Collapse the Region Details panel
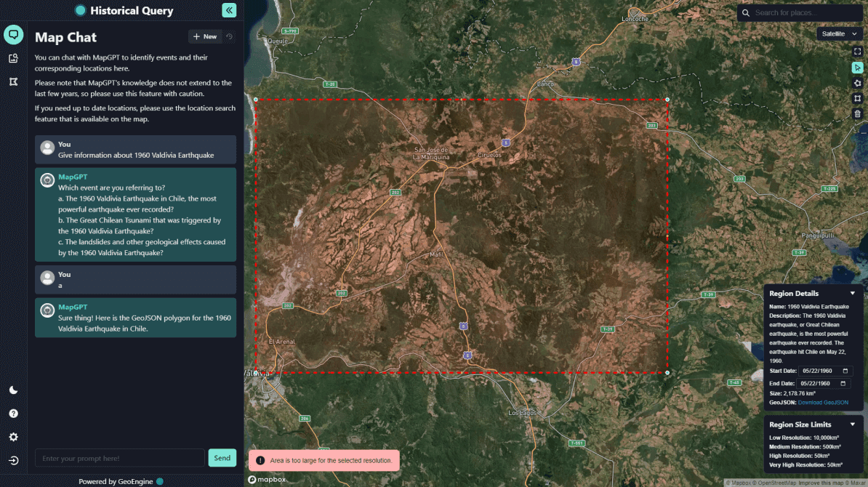The width and height of the screenshot is (868, 487). (853, 294)
